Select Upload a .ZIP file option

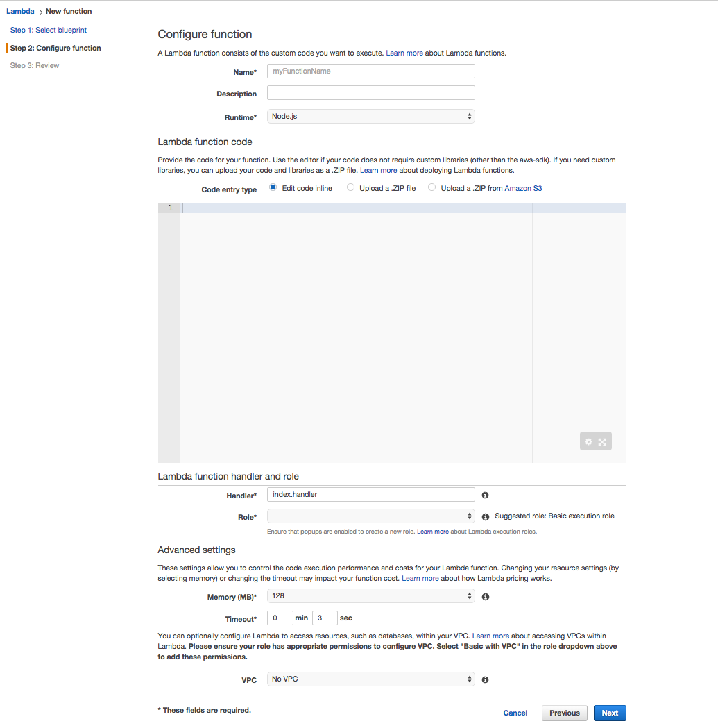[x=350, y=187]
